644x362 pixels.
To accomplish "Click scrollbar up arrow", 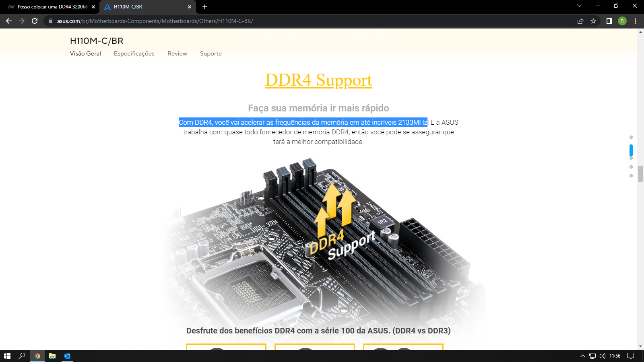I will coord(640,32).
